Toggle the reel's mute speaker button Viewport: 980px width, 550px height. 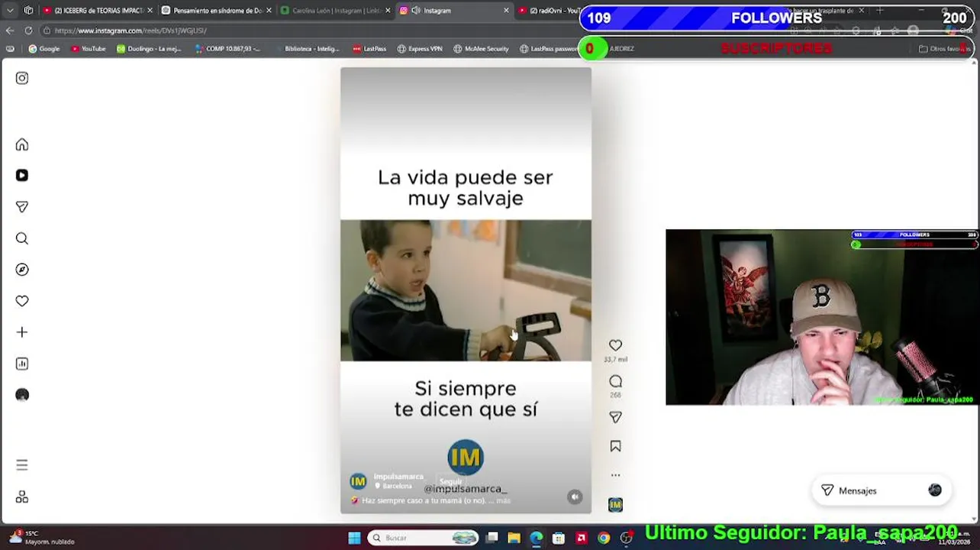[x=575, y=497]
